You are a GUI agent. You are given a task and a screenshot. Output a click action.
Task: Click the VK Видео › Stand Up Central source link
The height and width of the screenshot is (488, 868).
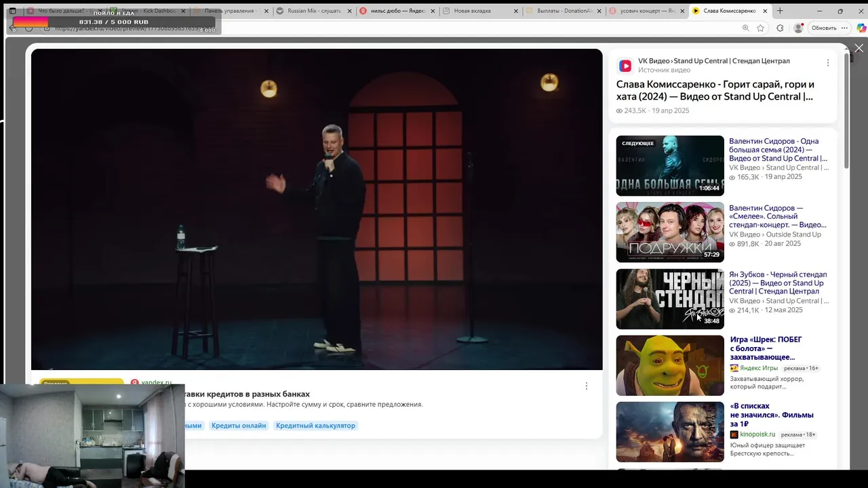714,61
